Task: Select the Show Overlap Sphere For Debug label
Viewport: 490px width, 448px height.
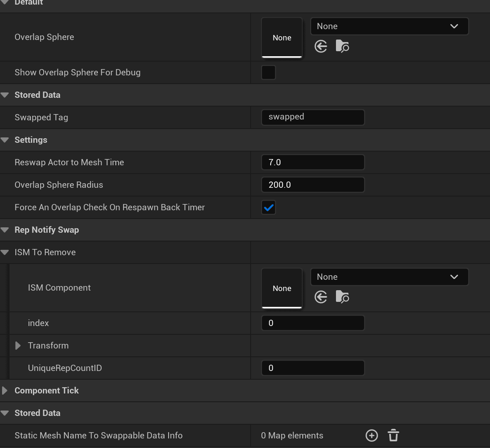Action: pyautogui.click(x=77, y=72)
